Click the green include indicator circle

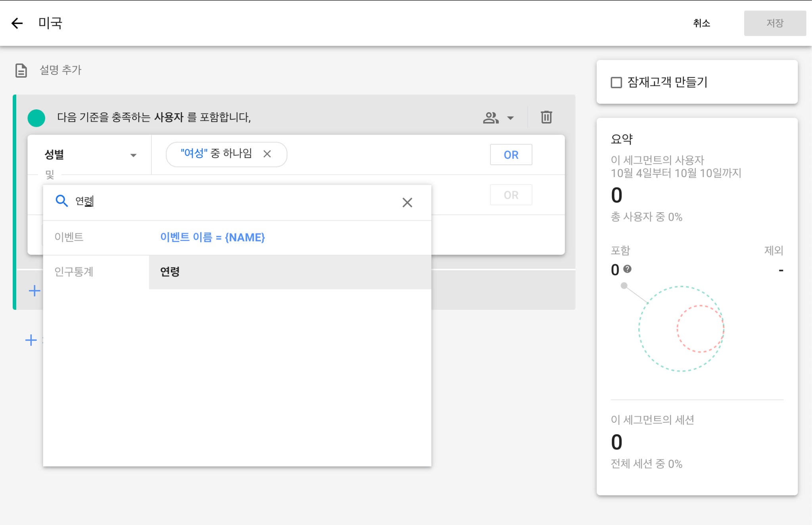click(x=36, y=118)
